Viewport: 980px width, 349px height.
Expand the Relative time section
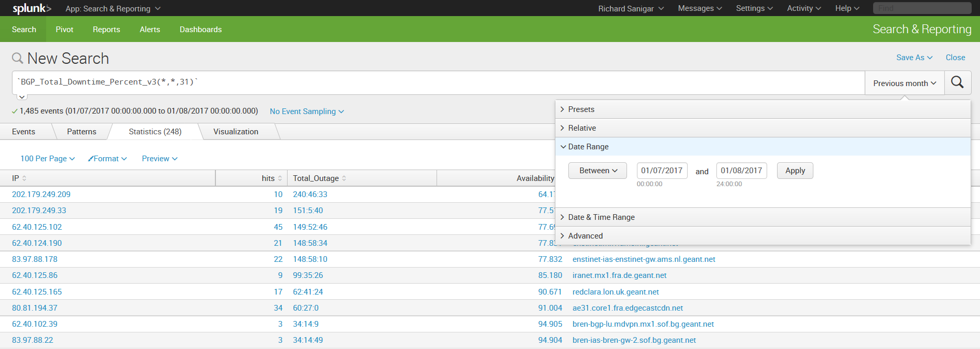[x=581, y=128]
